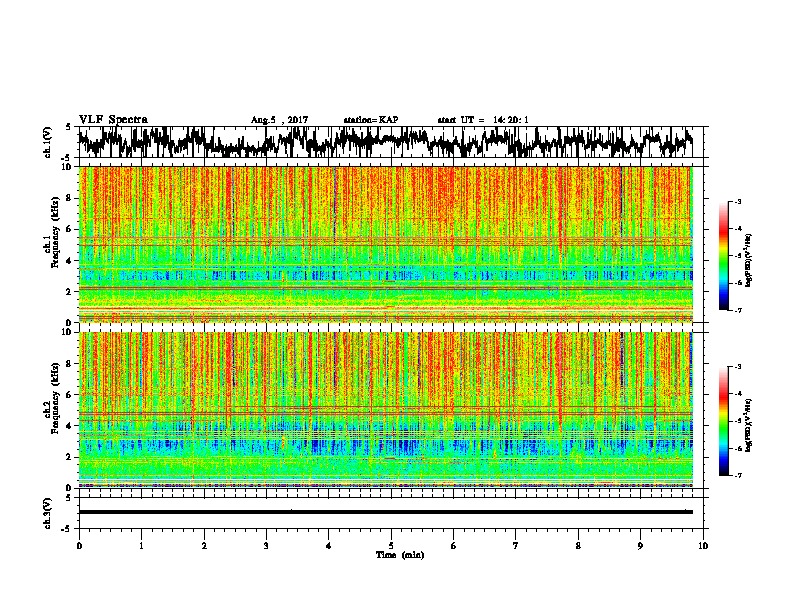Click the "-7" value below ch.2 color bar
This screenshot has height=612, width=792.
point(737,475)
